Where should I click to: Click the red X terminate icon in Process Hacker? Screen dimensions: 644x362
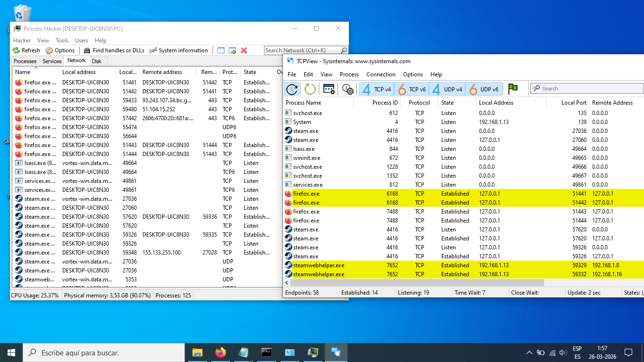[x=244, y=50]
